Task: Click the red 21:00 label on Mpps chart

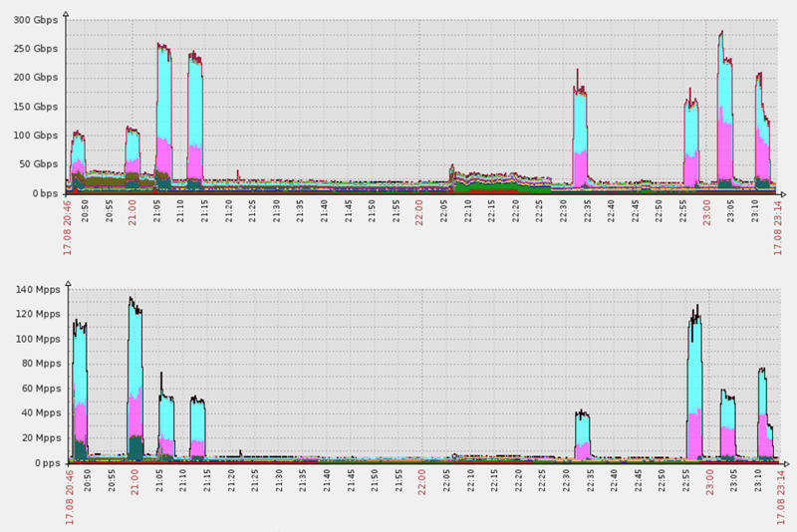Action: pyautogui.click(x=134, y=482)
